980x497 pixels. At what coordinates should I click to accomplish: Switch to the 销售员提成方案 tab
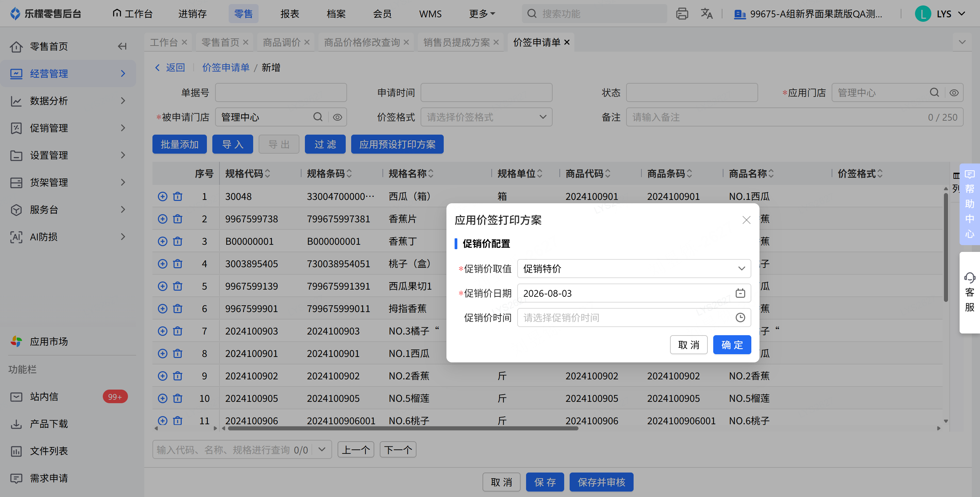click(x=457, y=42)
